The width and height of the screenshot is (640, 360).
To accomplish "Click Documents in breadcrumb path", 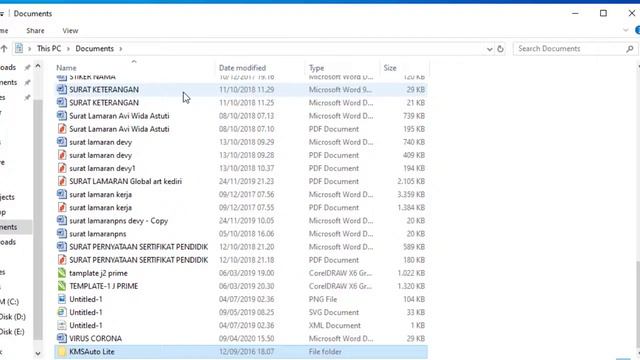I will [x=95, y=49].
